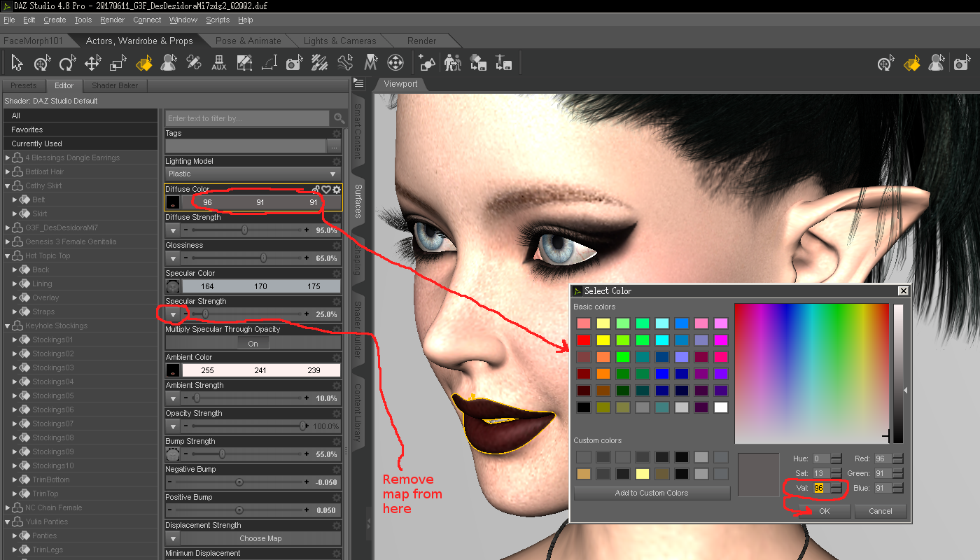Image resolution: width=980 pixels, height=560 pixels.
Task: Open the Morph tool with M icon
Action: coord(370,63)
